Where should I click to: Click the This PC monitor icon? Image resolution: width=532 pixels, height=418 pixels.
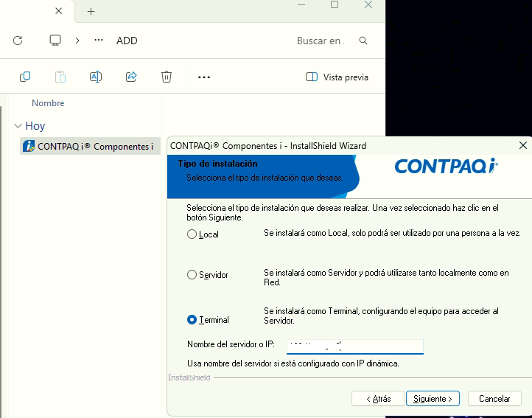click(55, 41)
